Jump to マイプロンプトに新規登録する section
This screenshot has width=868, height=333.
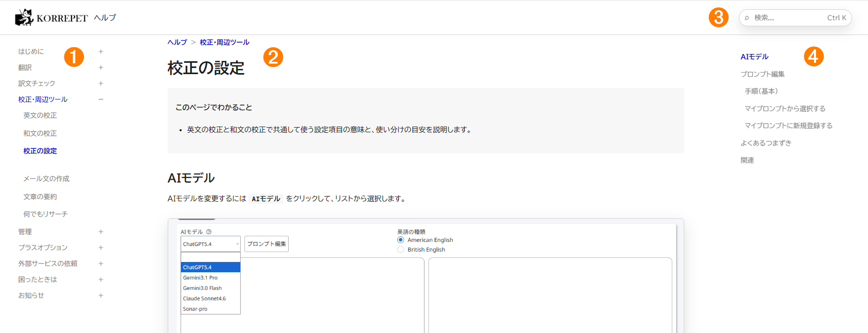[789, 126]
